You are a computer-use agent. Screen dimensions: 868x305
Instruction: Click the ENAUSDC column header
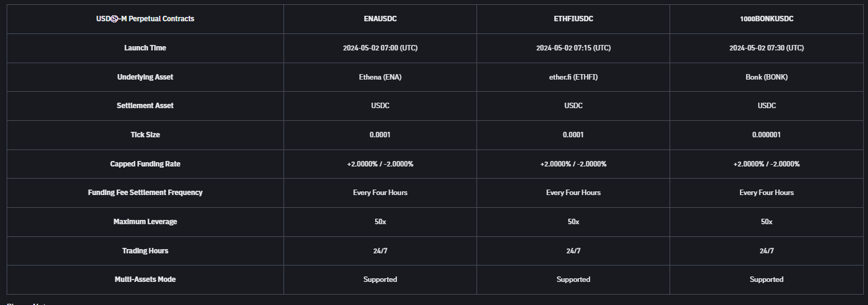tap(380, 19)
